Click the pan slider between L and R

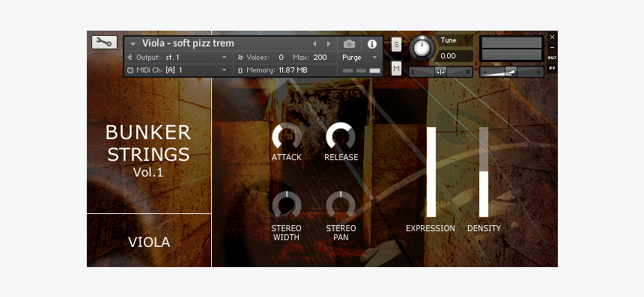tap(441, 72)
